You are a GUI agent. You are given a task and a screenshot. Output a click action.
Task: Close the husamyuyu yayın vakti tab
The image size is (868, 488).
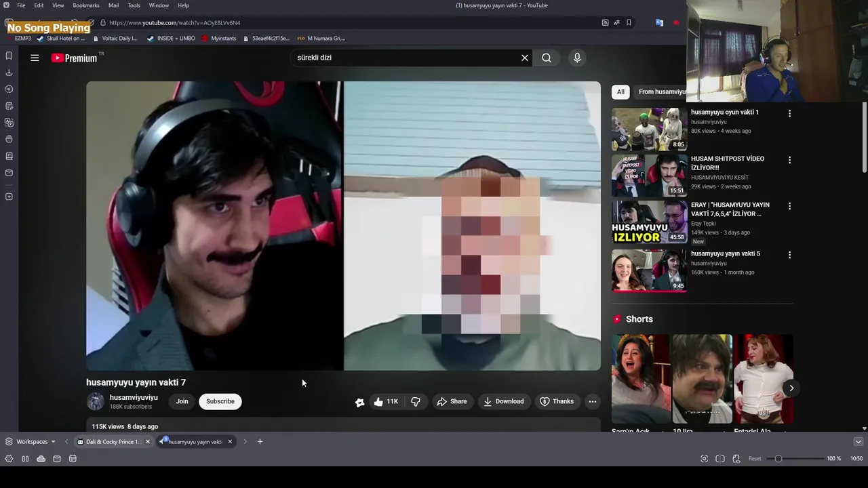point(230,441)
